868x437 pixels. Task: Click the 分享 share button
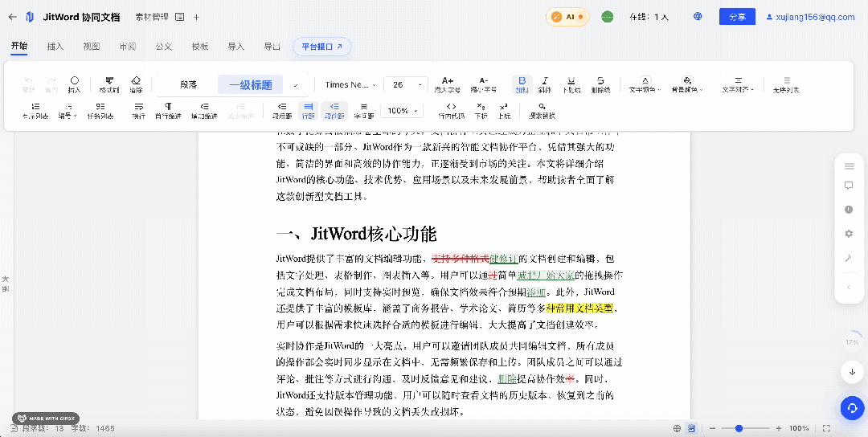737,17
